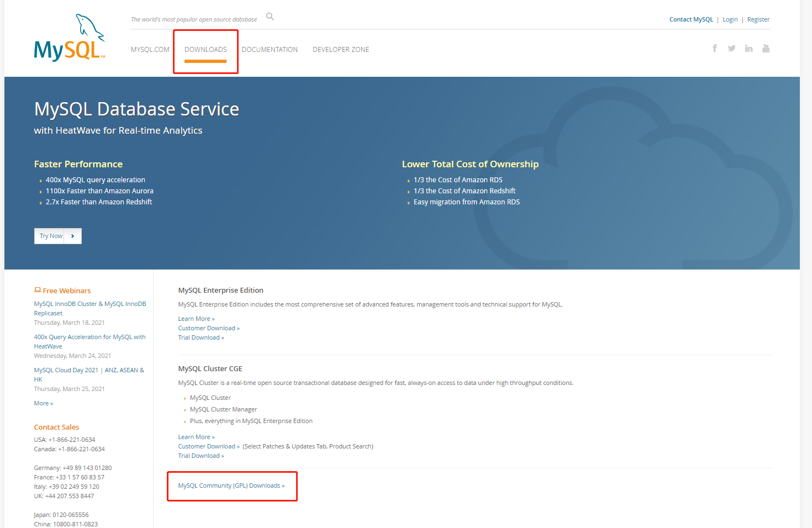Image resolution: width=812 pixels, height=528 pixels.
Task: Click the Try Now button
Action: tap(50, 236)
